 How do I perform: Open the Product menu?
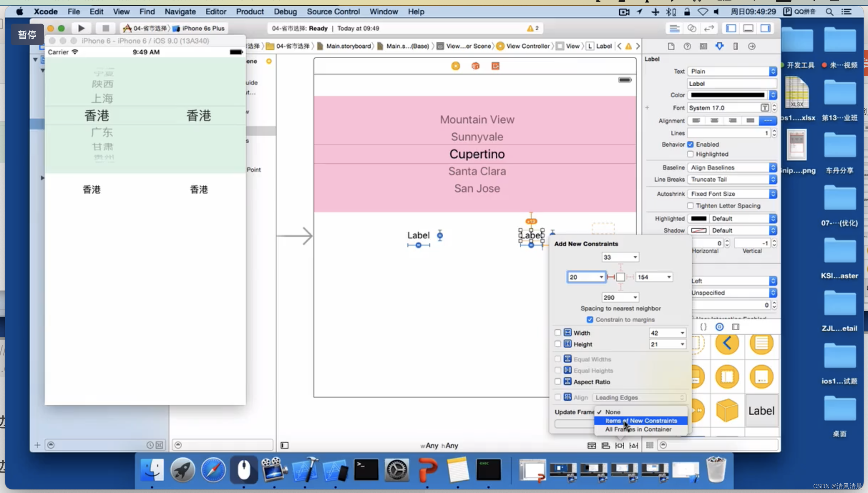pos(250,12)
